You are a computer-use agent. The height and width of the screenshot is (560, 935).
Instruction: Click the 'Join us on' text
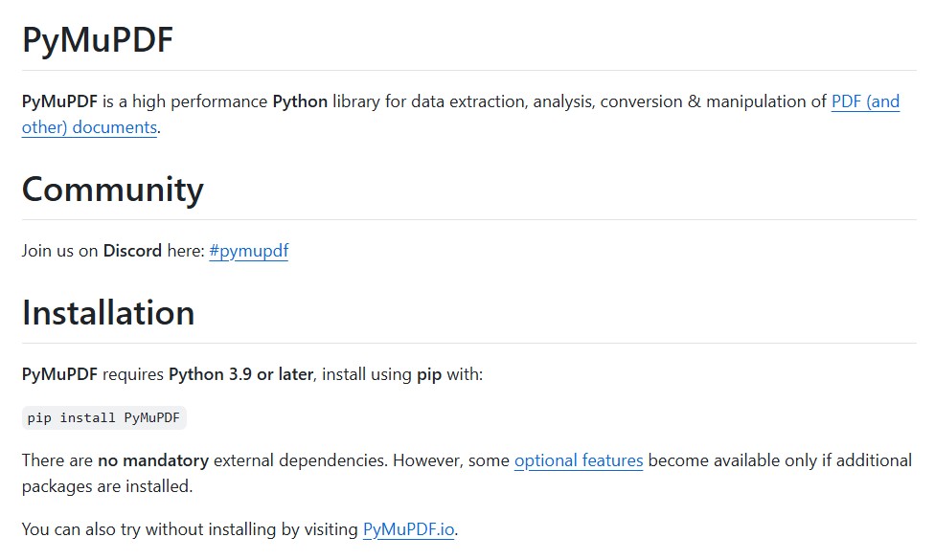59,251
